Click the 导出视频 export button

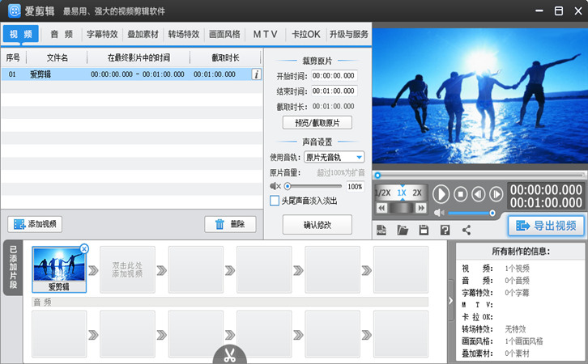[547, 226]
